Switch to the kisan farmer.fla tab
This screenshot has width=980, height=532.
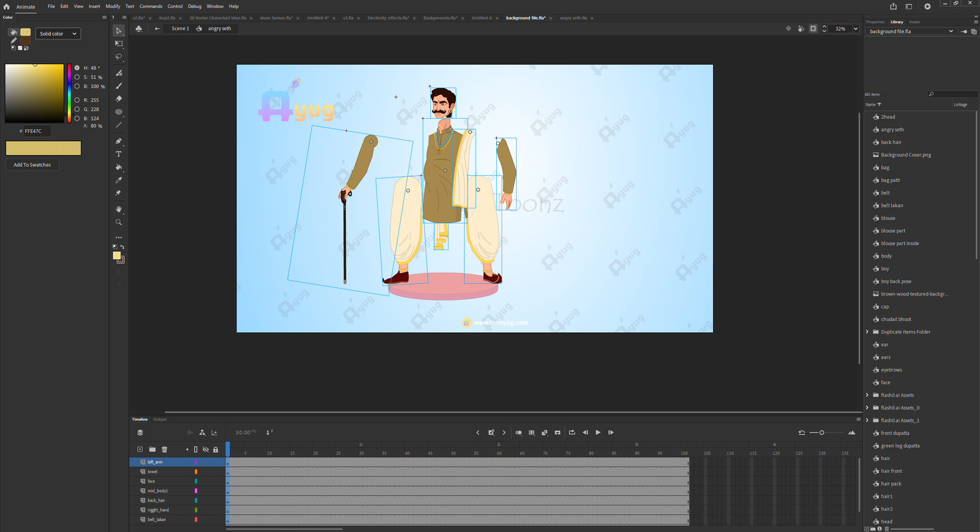[276, 18]
